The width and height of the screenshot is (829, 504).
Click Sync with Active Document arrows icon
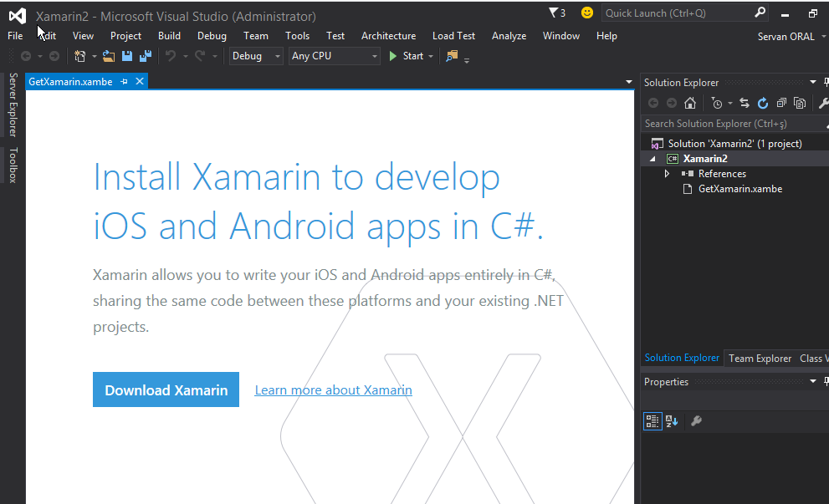tap(745, 103)
